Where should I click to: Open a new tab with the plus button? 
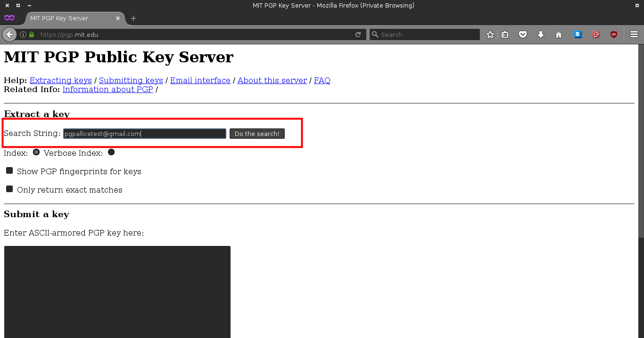click(x=133, y=18)
